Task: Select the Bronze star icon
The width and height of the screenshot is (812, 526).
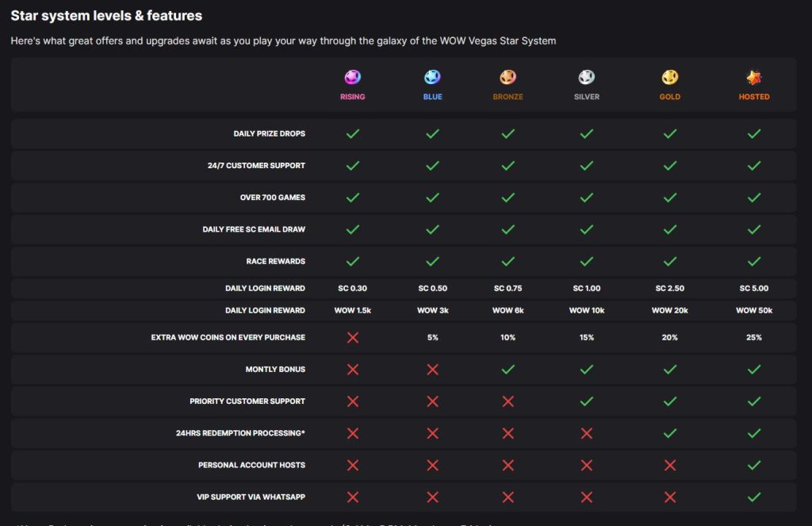Action: [507, 77]
